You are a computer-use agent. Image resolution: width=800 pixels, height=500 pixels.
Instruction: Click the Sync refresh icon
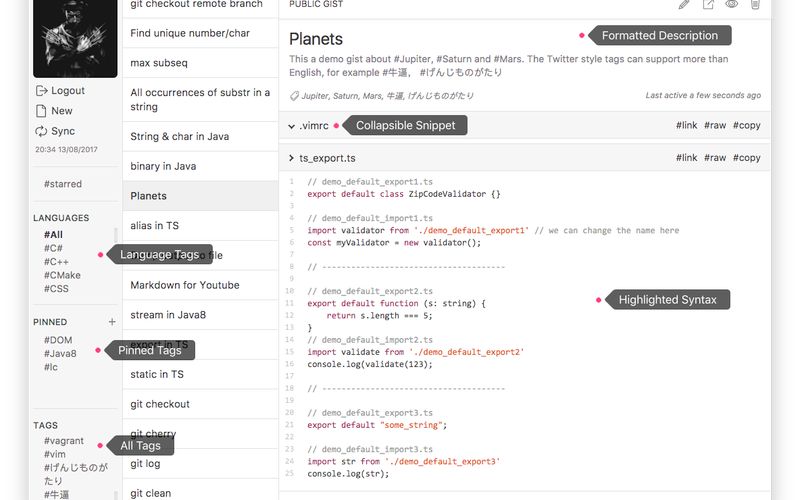tap(41, 131)
